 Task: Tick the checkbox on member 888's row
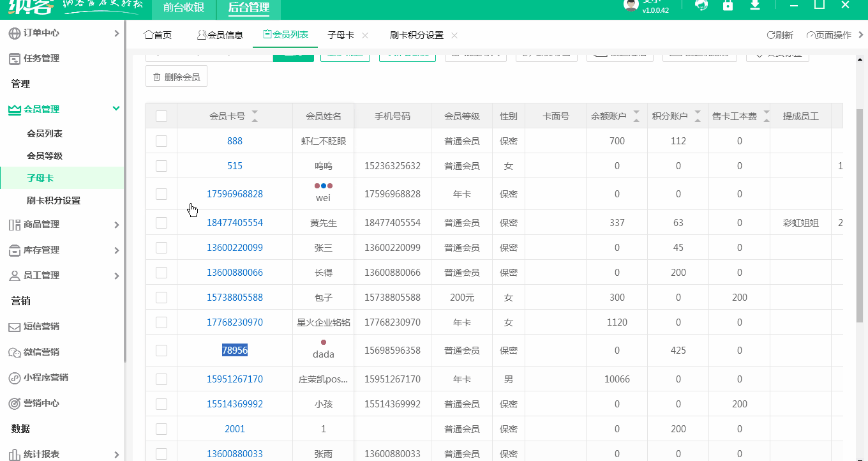(161, 140)
